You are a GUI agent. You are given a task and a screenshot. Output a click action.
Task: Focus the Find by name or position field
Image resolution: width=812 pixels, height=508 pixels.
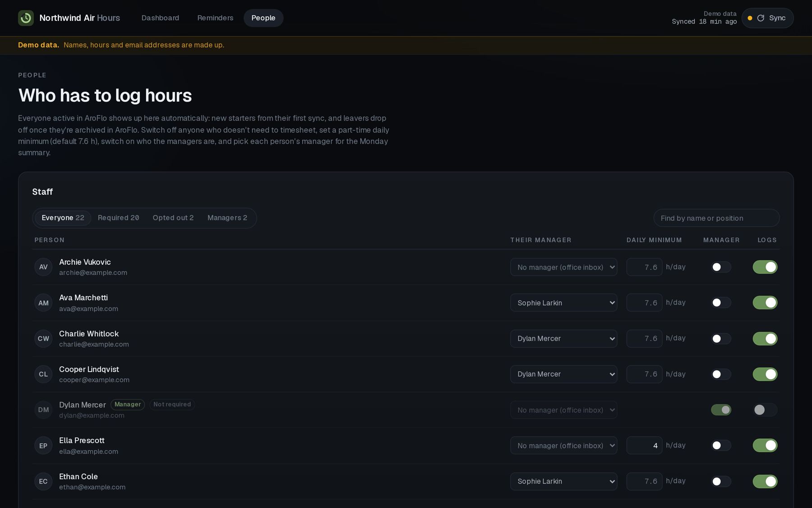(716, 218)
